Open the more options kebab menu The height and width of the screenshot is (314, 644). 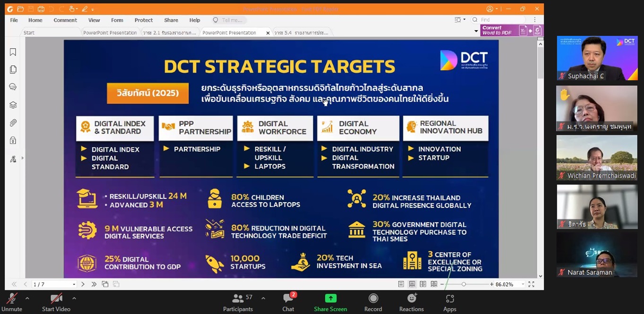pos(535,20)
